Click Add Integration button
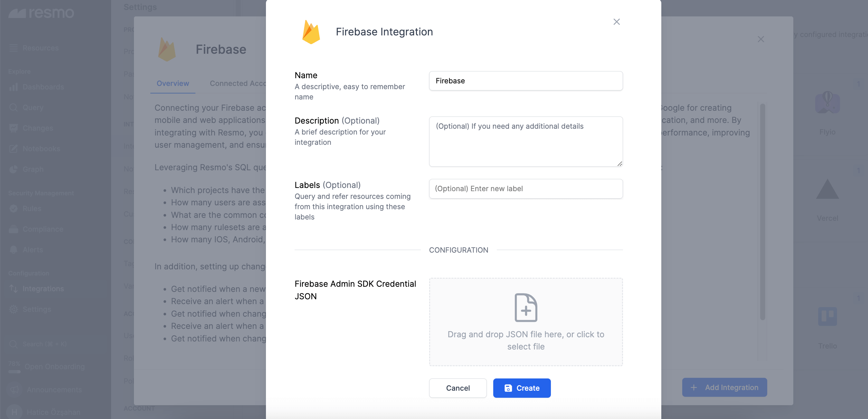This screenshot has height=419, width=868. pos(724,387)
